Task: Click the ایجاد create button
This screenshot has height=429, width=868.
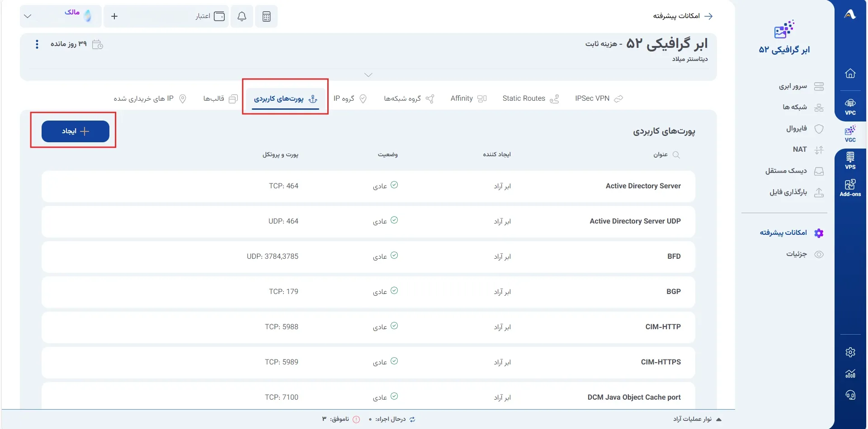Action: pyautogui.click(x=75, y=131)
